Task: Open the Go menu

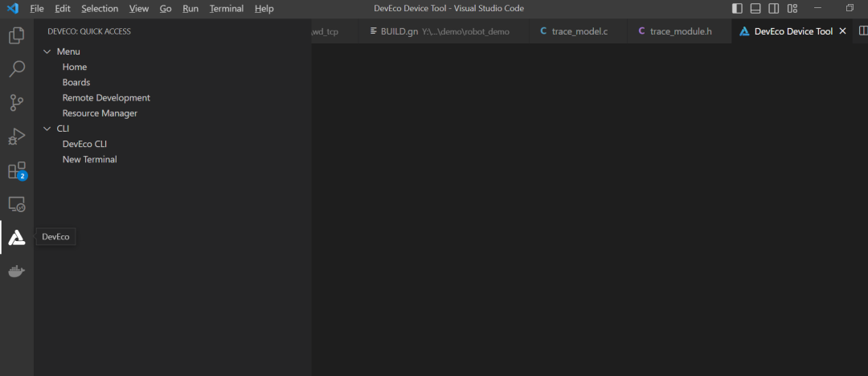Action: [x=166, y=8]
